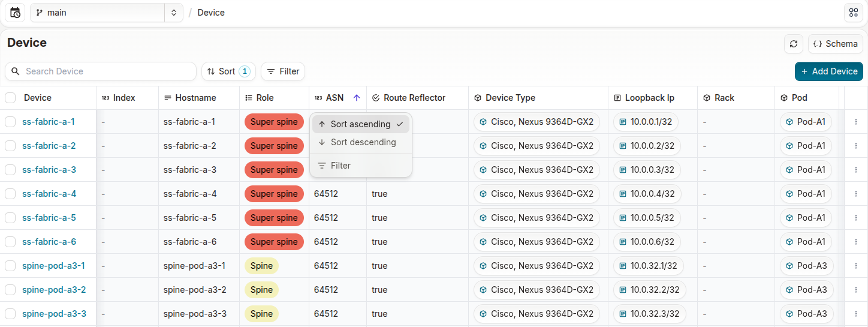Open the Sort options button
Image resolution: width=868 pixels, height=327 pixels.
(228, 71)
